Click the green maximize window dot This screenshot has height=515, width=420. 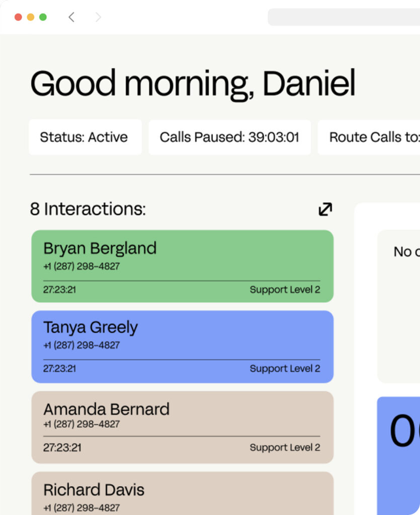pyautogui.click(x=43, y=17)
